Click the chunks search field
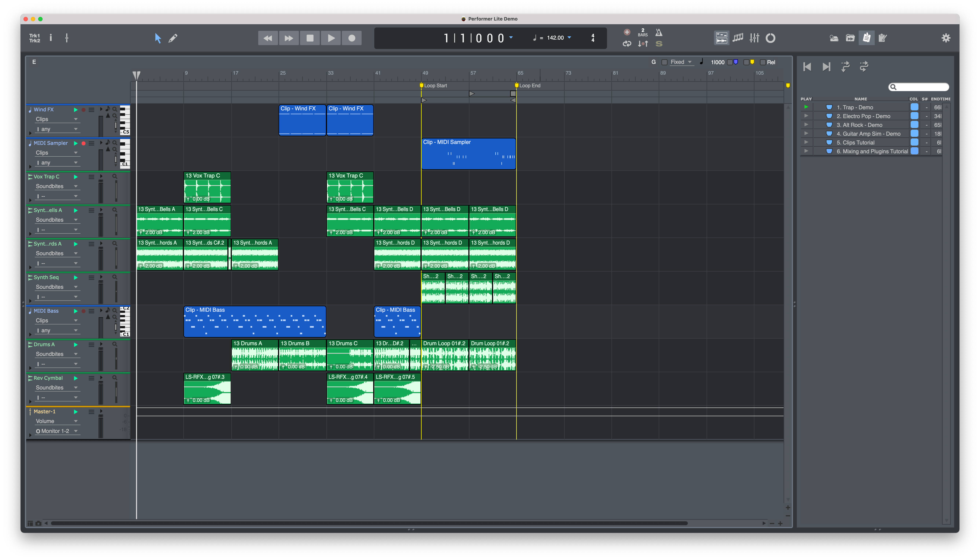This screenshot has width=980, height=560. click(919, 87)
